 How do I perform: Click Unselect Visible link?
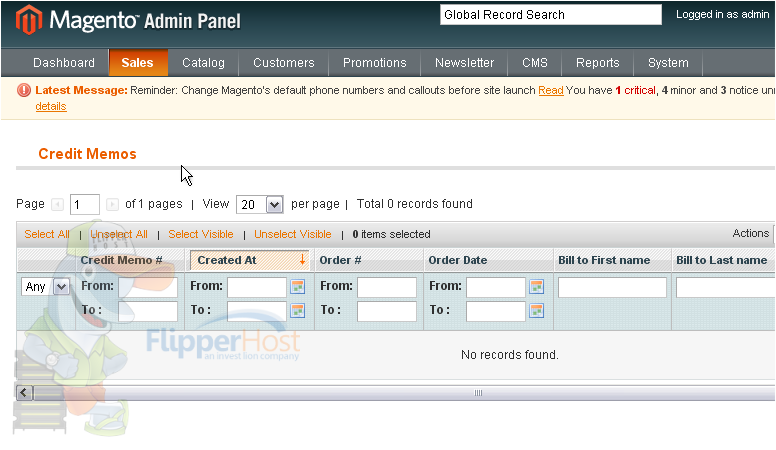click(x=292, y=234)
